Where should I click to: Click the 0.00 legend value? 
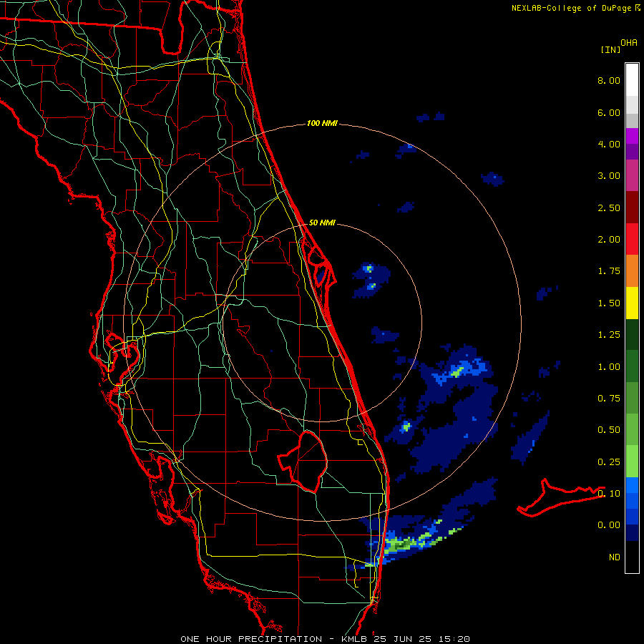(x=609, y=525)
